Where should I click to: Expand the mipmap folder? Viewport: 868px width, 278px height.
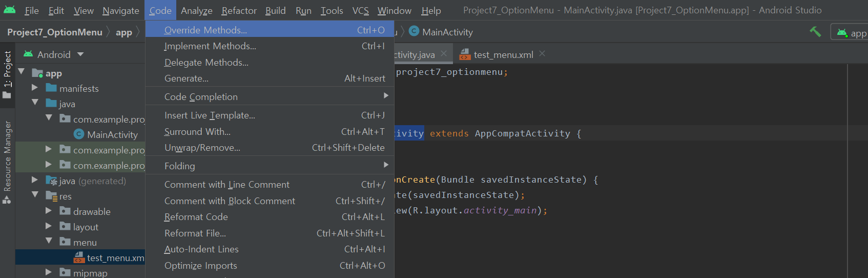[x=49, y=272]
